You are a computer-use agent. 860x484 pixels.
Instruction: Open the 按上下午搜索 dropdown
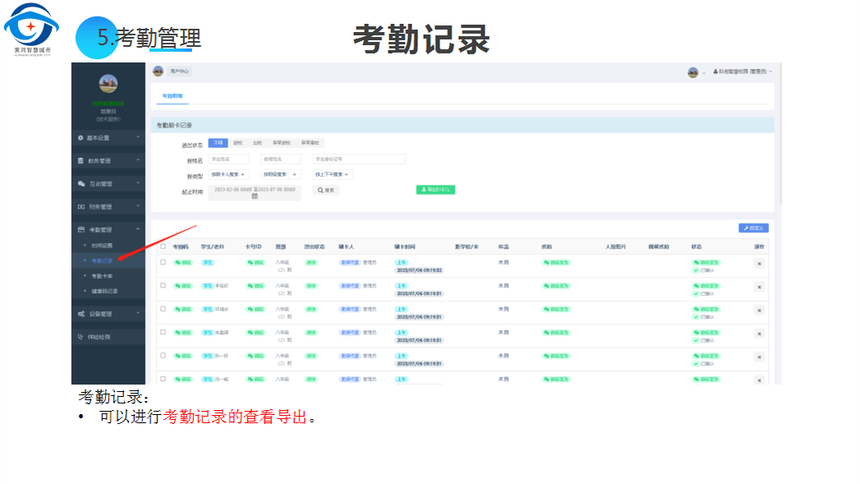tap(332, 175)
